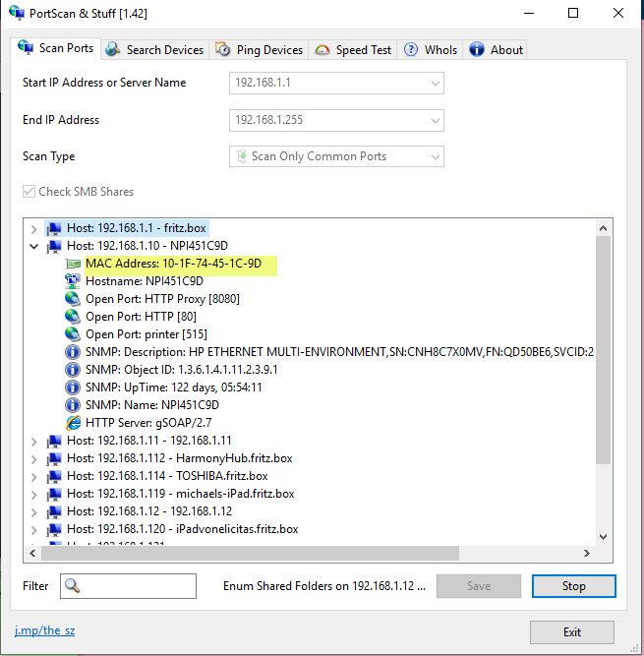The width and height of the screenshot is (644, 656).
Task: Open the Speed Test tab
Action: (353, 50)
